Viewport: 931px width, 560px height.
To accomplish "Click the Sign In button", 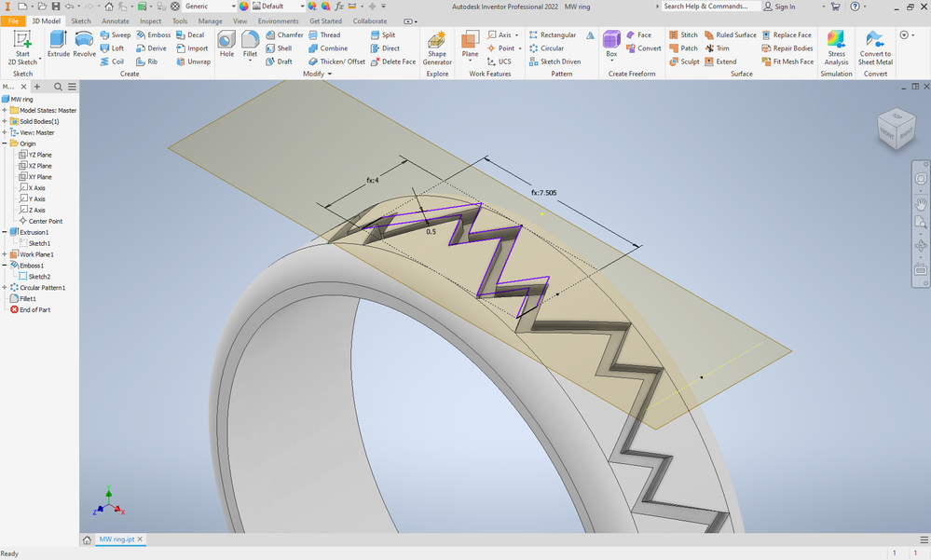I will click(x=780, y=7).
